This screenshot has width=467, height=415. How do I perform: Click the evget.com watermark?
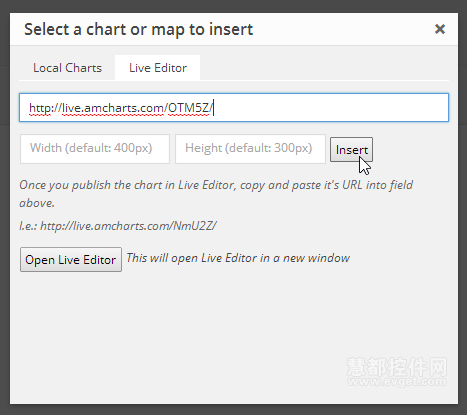coord(397,372)
